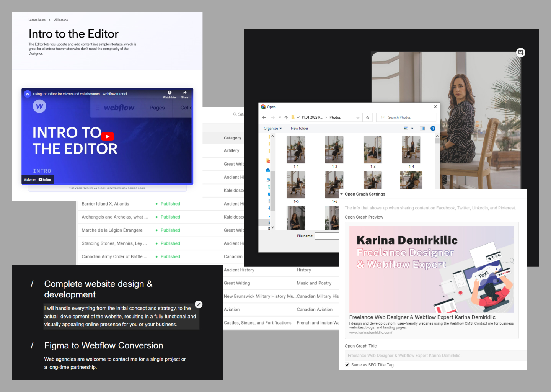Open the www.karinademirkilic.com link

click(370, 332)
